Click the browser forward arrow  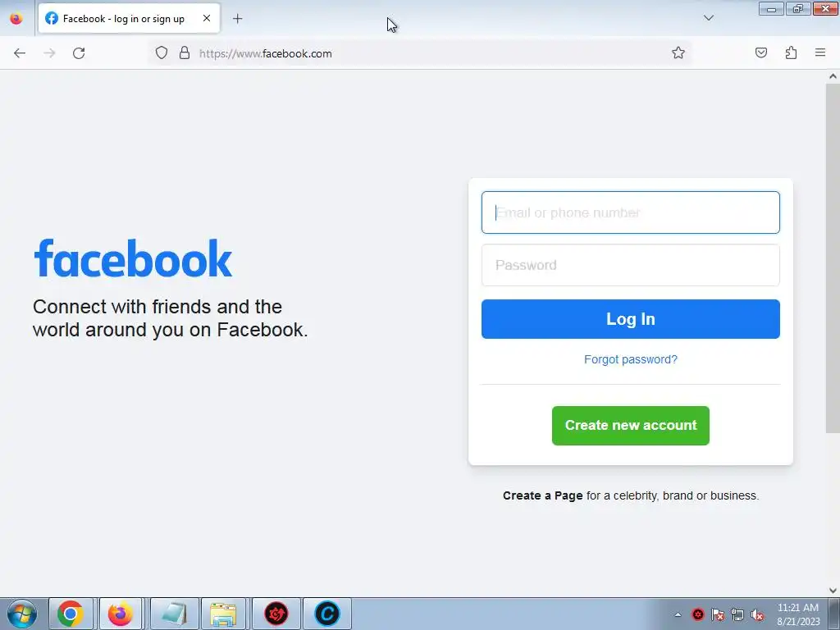tap(49, 53)
